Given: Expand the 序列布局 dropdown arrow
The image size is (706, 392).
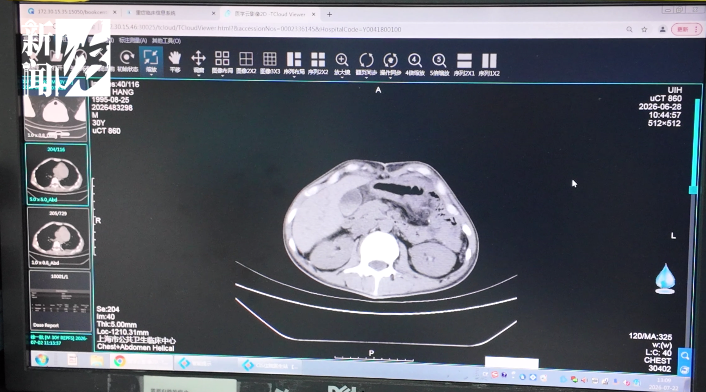Looking at the screenshot, I should point(294,77).
